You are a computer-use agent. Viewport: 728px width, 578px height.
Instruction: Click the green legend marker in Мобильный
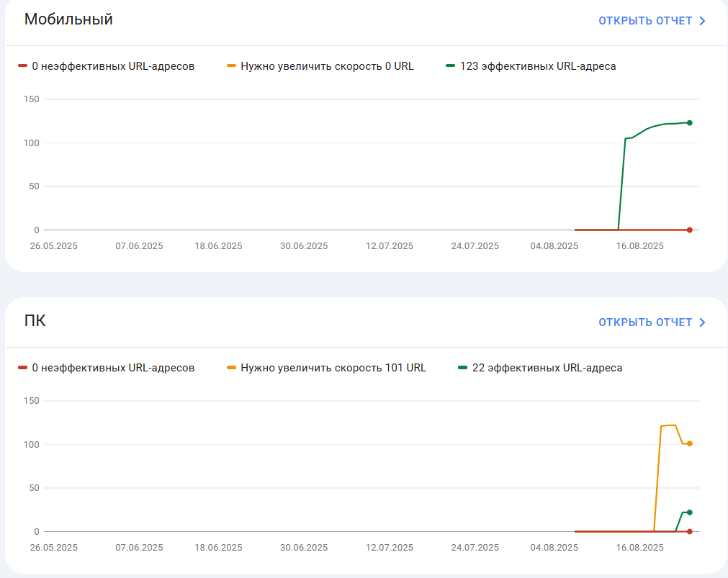450,66
